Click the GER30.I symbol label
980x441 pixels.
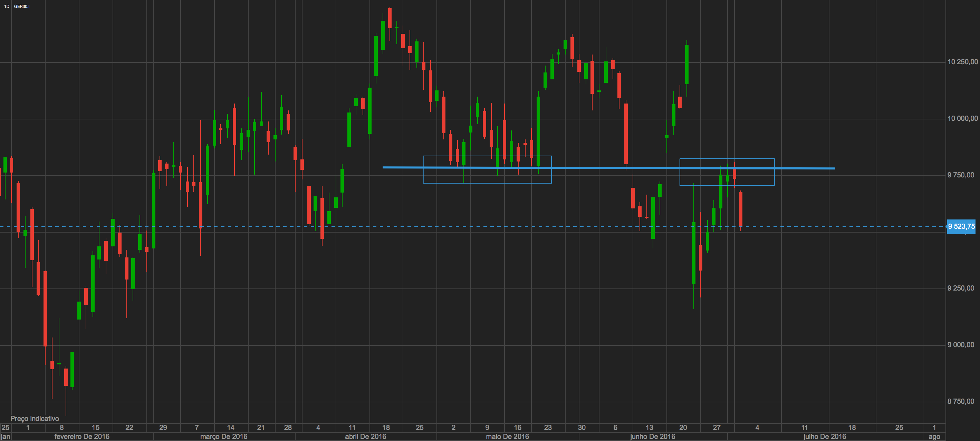[22, 7]
